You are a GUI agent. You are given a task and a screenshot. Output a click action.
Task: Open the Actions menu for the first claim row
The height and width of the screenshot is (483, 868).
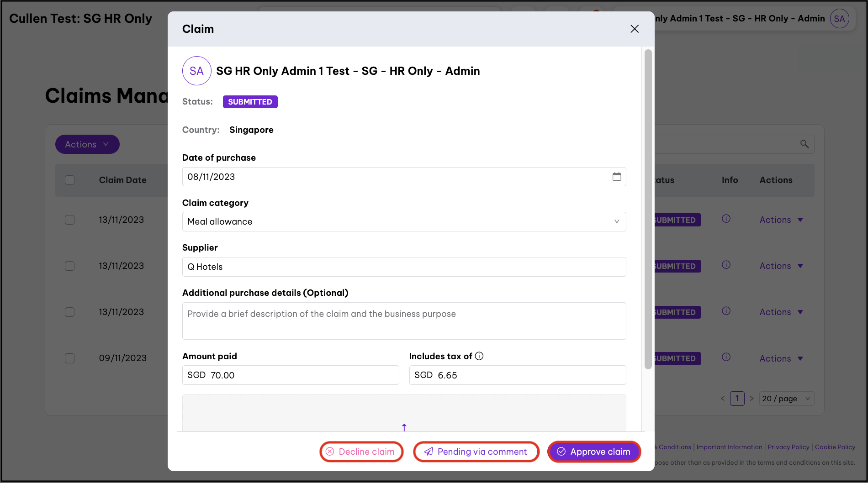(781, 220)
